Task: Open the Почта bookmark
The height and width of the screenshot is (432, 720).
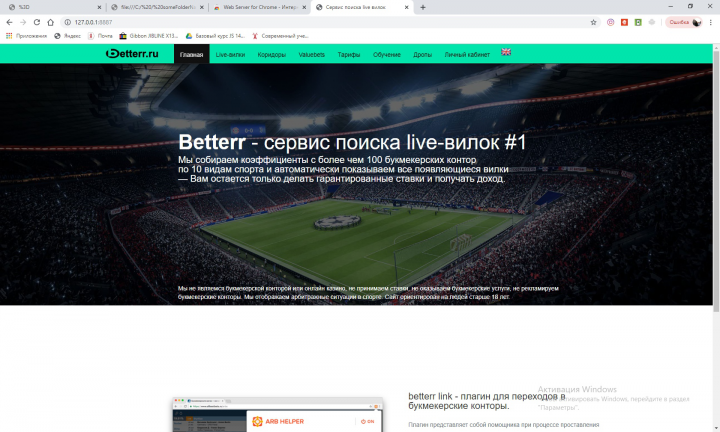Action: (100, 36)
